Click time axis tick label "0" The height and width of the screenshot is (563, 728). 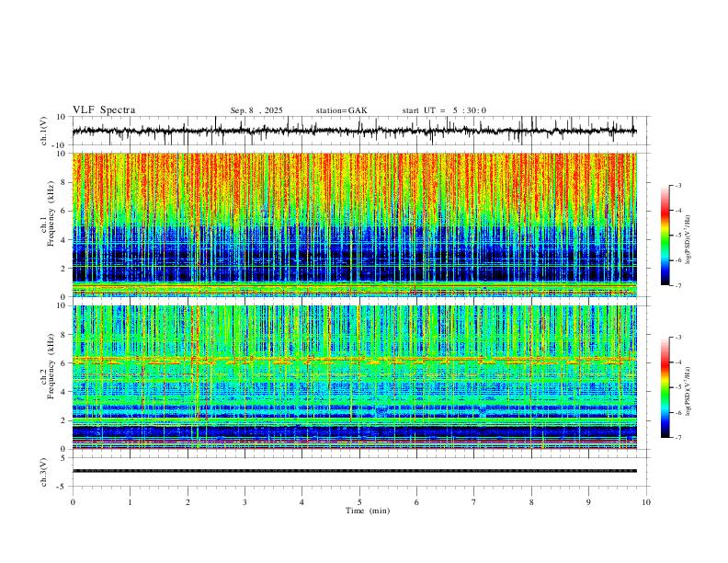pos(73,502)
